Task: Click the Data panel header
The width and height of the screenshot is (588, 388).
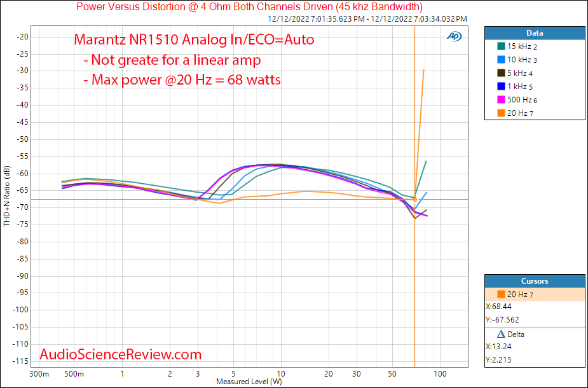Action: (x=535, y=33)
